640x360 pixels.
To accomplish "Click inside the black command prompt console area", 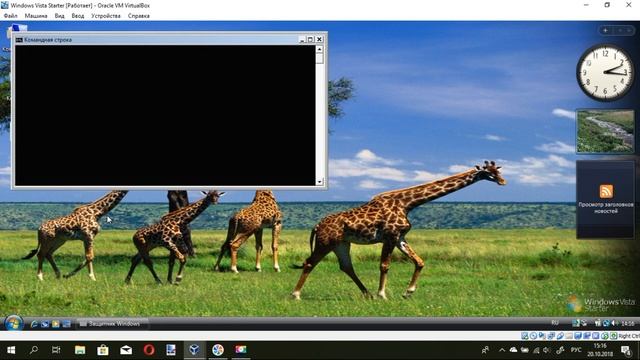I will pos(165,115).
